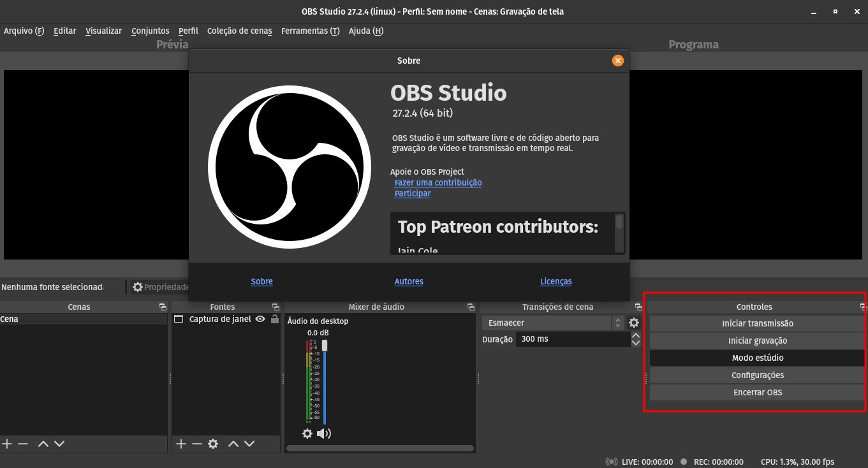Add a new scene with the plus icon
The image size is (868, 468).
coord(6,444)
